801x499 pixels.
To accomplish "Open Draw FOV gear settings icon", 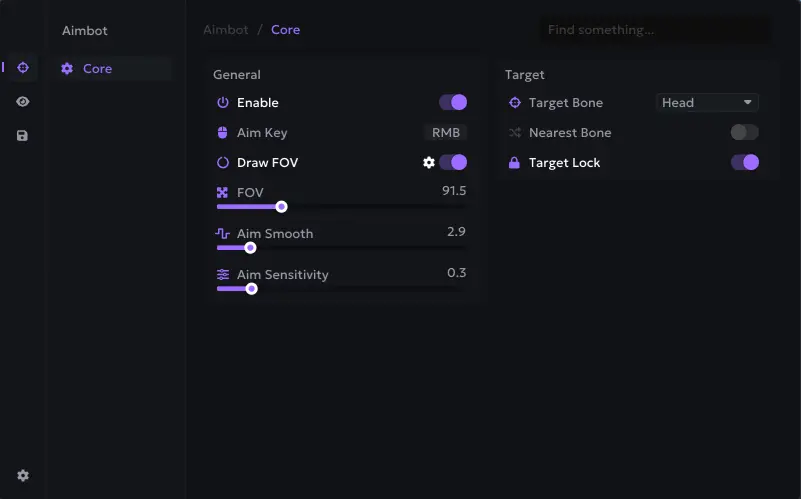I will point(429,162).
